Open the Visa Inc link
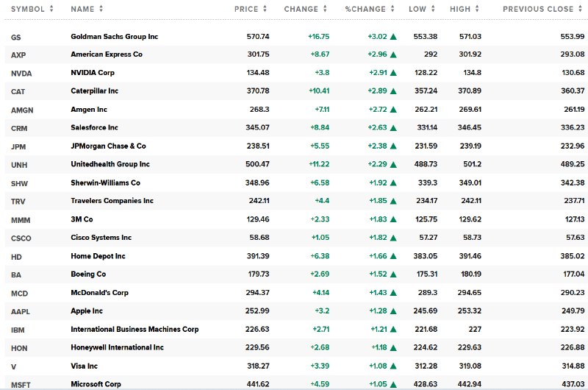The height and width of the screenshot is (390, 588). pyautogui.click(x=84, y=366)
